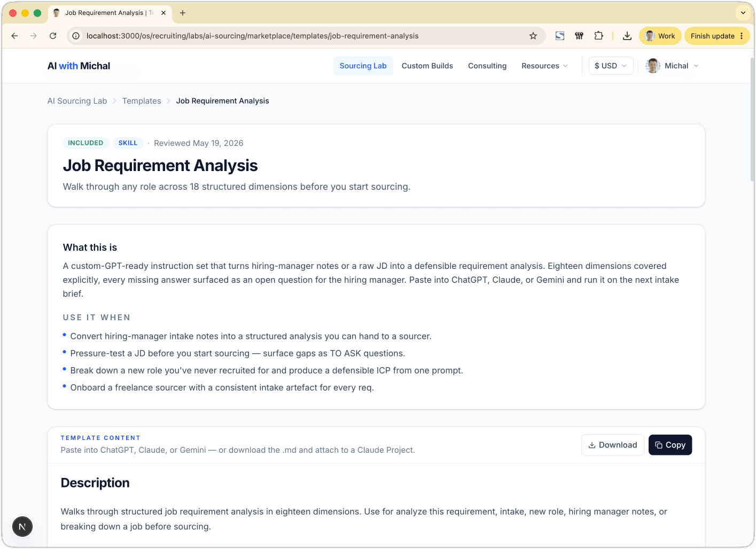
Task: Bookmark this page with the star icon
Action: pos(533,36)
